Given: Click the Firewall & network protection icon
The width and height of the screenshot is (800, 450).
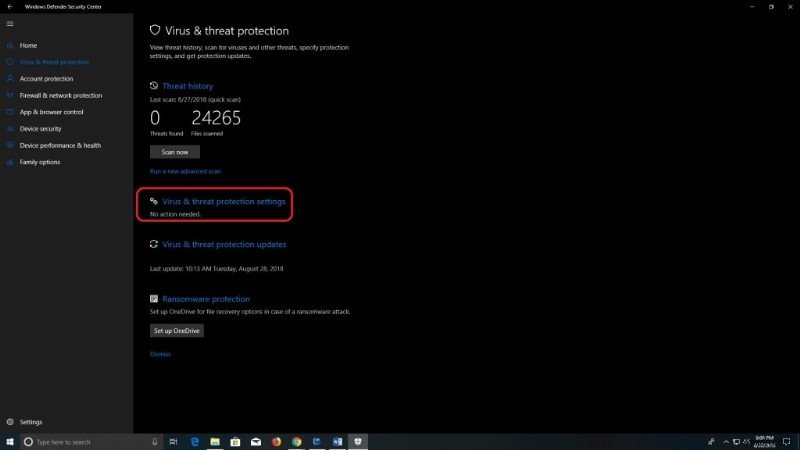Looking at the screenshot, I should click(10, 95).
